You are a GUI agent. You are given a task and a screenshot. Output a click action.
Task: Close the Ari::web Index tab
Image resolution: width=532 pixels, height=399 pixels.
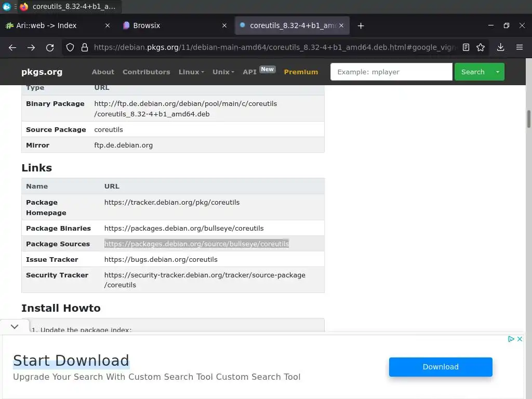tap(108, 25)
